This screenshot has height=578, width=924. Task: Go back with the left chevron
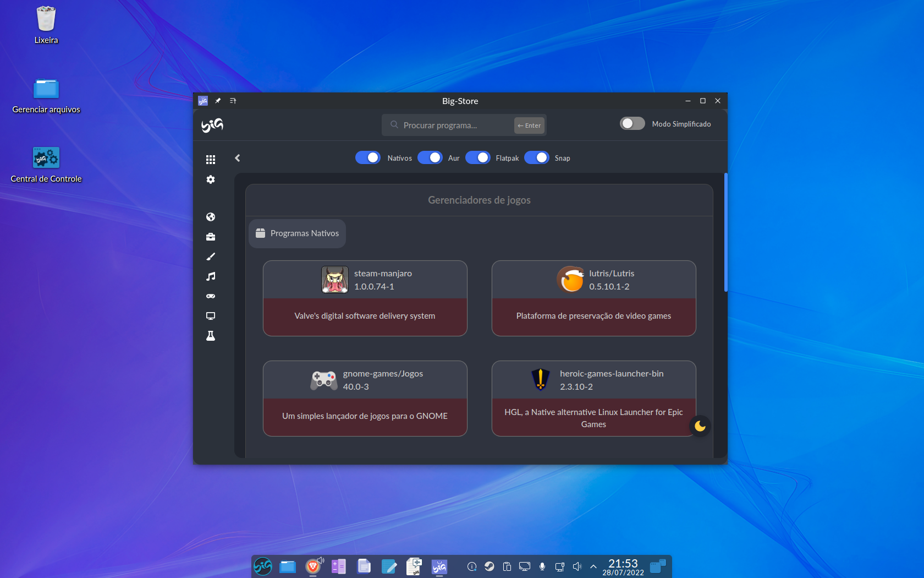[x=238, y=158]
